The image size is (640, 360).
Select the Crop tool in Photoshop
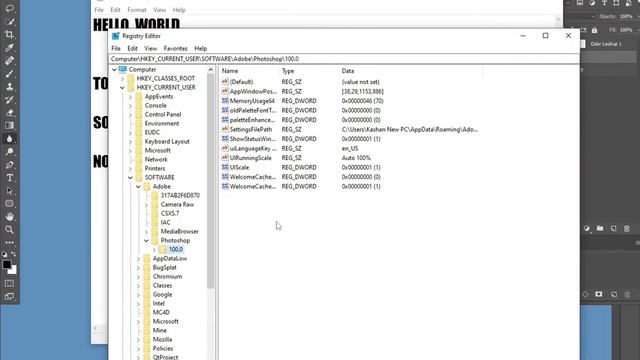click(9, 34)
